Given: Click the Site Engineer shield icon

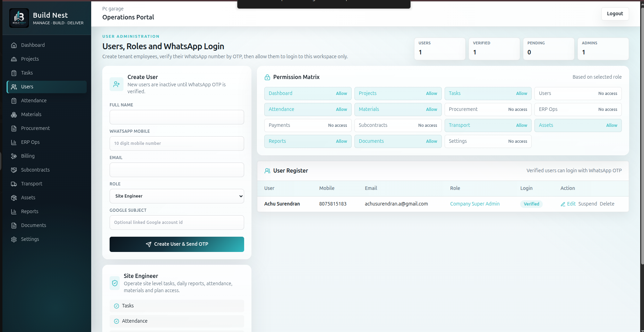Looking at the screenshot, I should [115, 283].
